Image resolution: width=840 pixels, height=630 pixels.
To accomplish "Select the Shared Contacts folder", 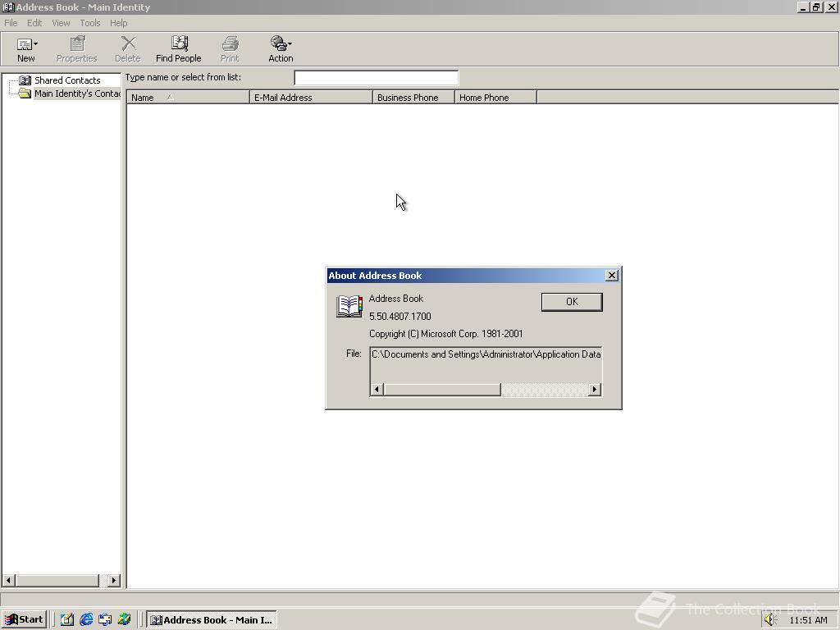I will click(x=67, y=80).
